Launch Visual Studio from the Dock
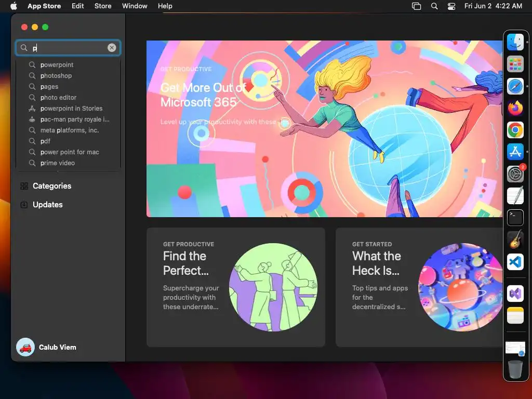The width and height of the screenshot is (532, 399). [x=515, y=293]
